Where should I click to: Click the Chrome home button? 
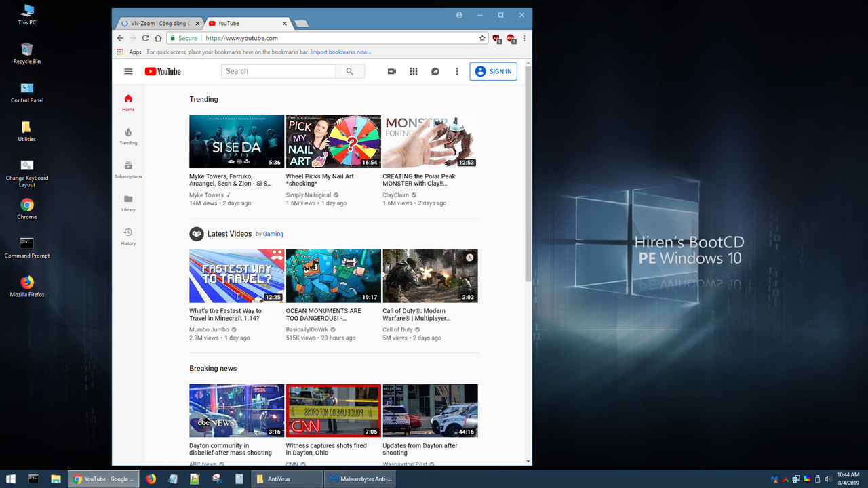[x=158, y=39]
